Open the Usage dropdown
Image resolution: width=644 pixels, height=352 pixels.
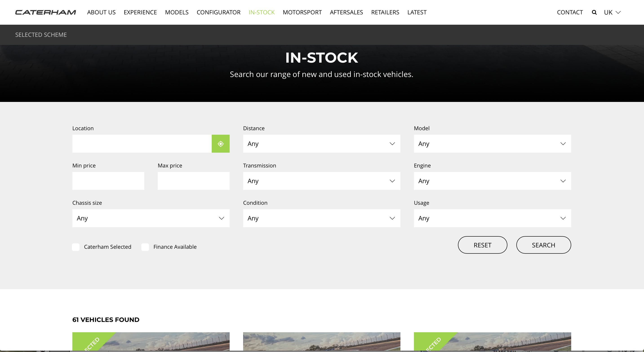click(x=492, y=218)
